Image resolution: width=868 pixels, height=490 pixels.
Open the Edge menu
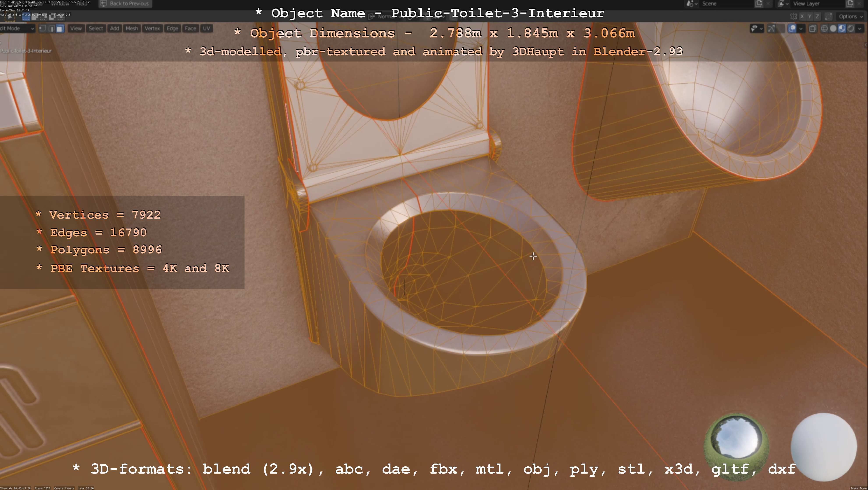pyautogui.click(x=172, y=28)
